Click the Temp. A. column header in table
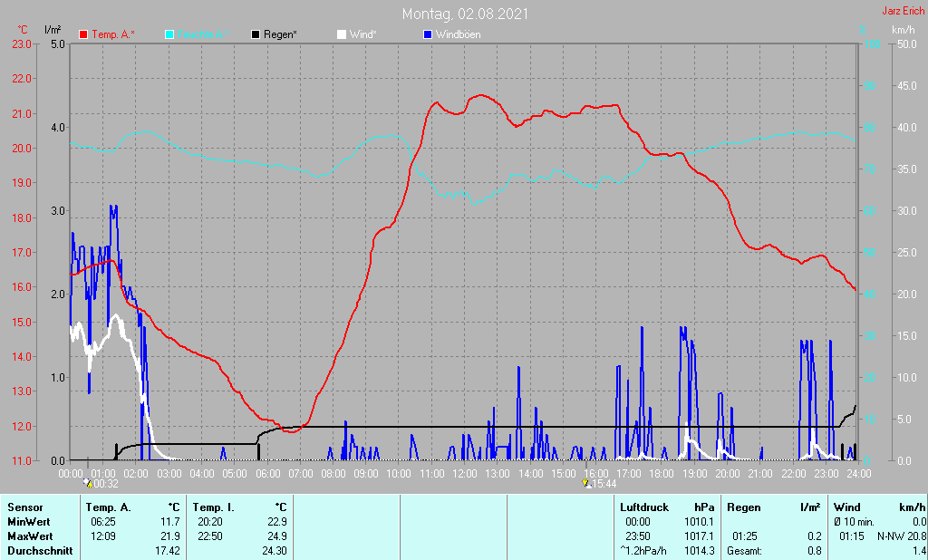Viewport: 928px width, 560px height. [x=109, y=507]
